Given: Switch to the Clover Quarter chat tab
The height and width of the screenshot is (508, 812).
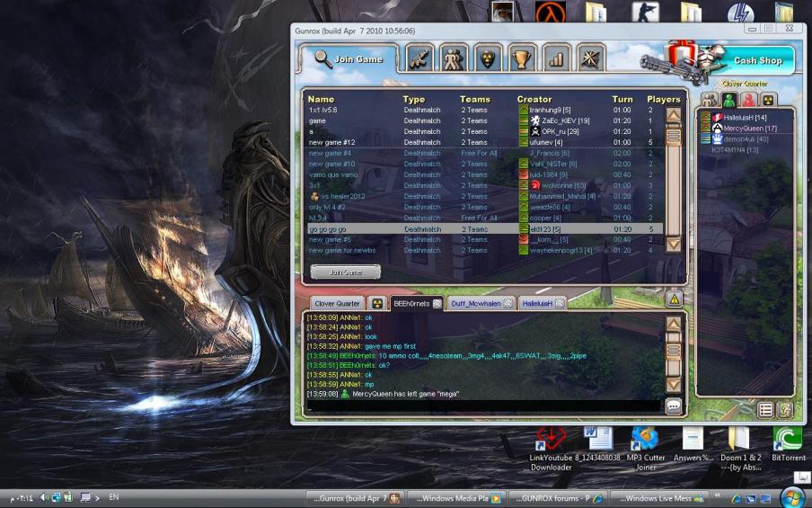Looking at the screenshot, I should pos(337,304).
